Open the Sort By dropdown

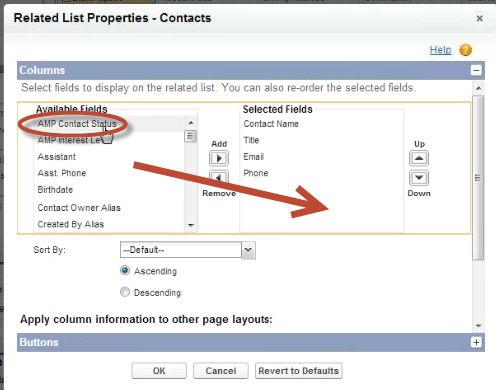pos(188,250)
